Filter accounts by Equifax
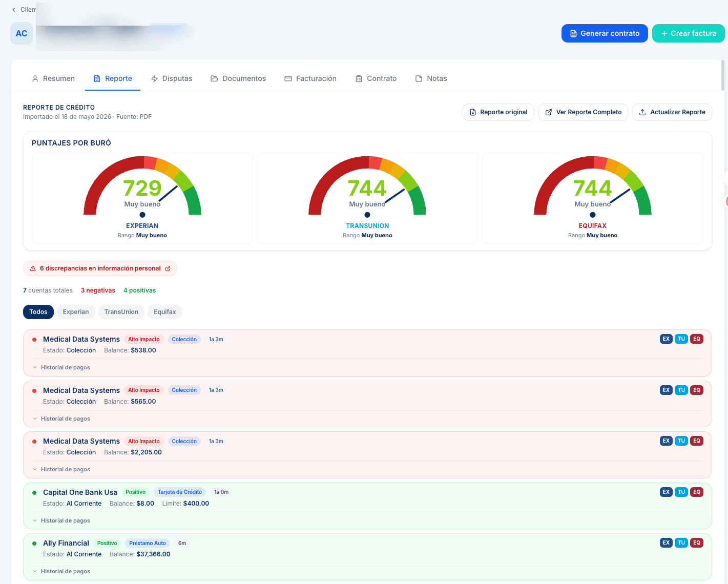This screenshot has height=584, width=728. (x=165, y=312)
